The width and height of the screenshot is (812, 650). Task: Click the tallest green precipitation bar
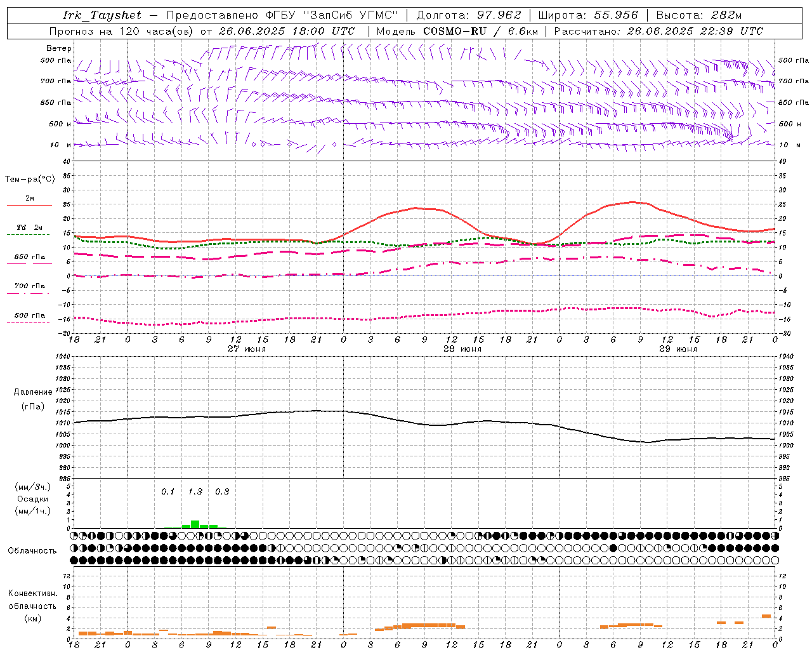195,524
